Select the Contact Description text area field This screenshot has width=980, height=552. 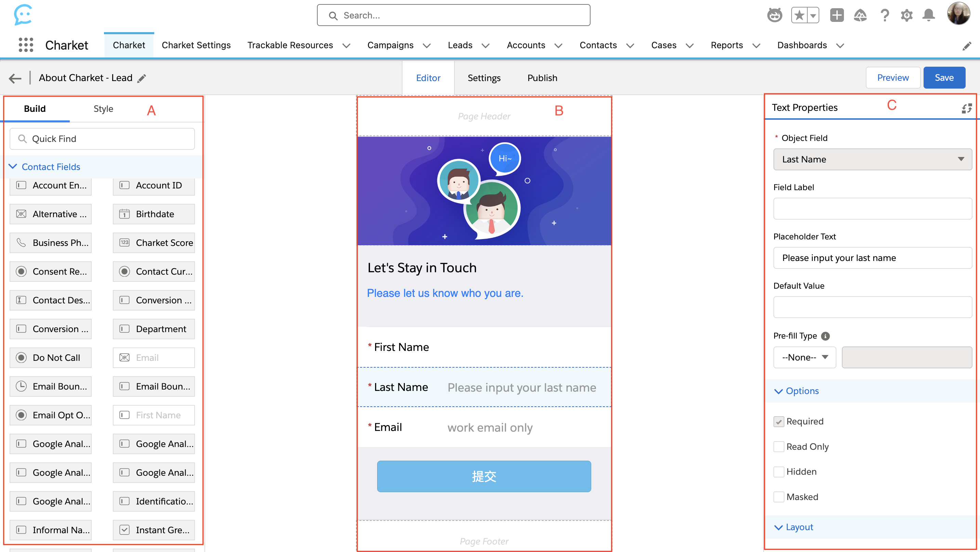point(51,300)
